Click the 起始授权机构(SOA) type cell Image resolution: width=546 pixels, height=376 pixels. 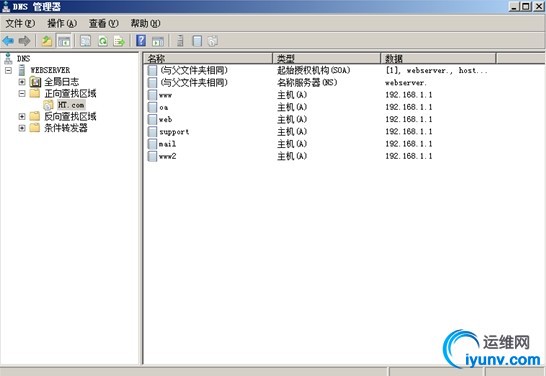point(313,70)
